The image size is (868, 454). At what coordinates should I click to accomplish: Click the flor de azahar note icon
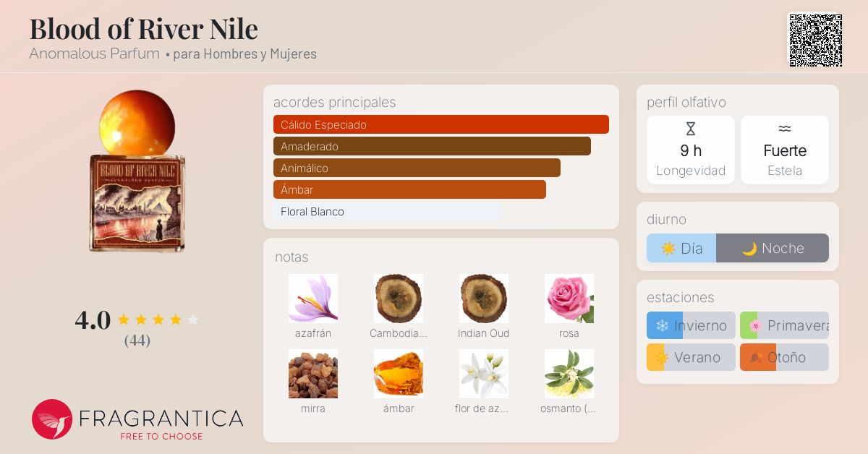[484, 373]
